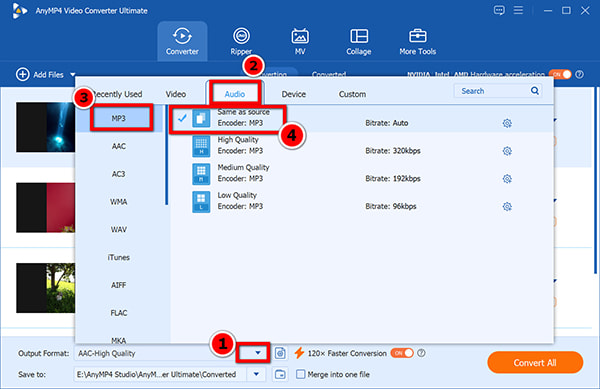
Task: Open the hamburger menu icon
Action: point(518,10)
